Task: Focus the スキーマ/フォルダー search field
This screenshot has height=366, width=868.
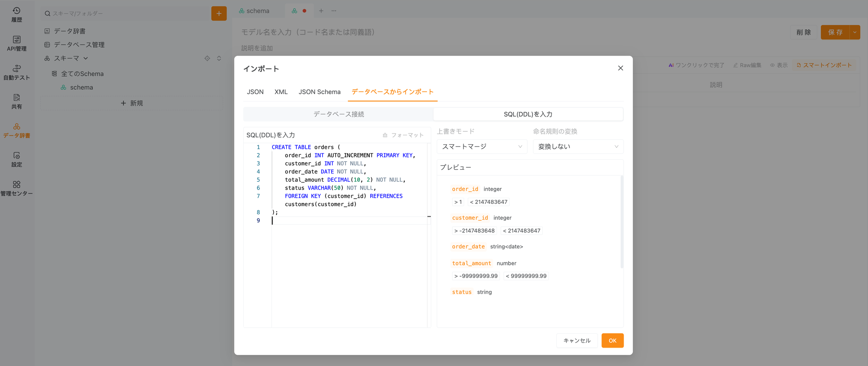Action: [x=126, y=13]
